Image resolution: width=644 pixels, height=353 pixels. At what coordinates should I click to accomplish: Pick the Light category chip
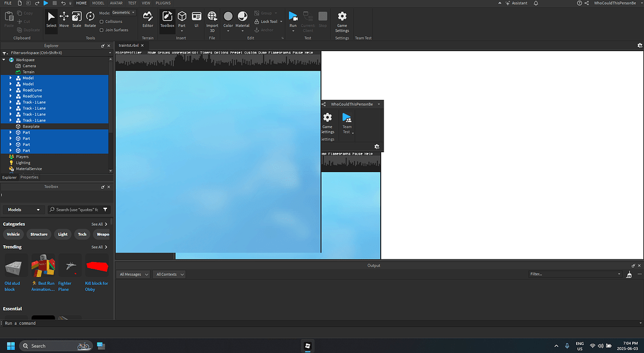coord(63,234)
